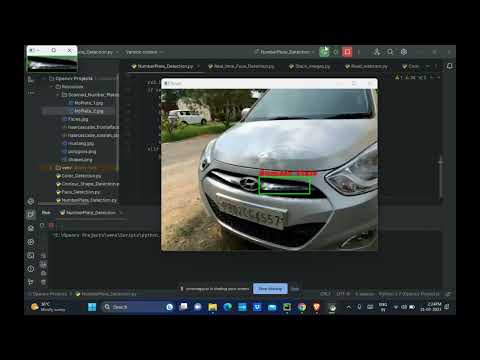Screen dimensions: 480x360
Task: Click the green Run button in PyCharm toolbar
Action: point(324,52)
